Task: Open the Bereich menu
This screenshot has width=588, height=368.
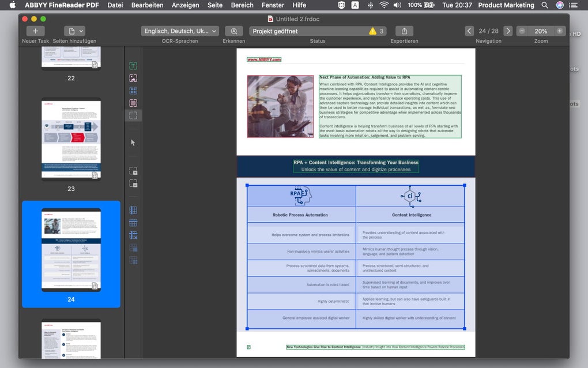Action: point(242,5)
